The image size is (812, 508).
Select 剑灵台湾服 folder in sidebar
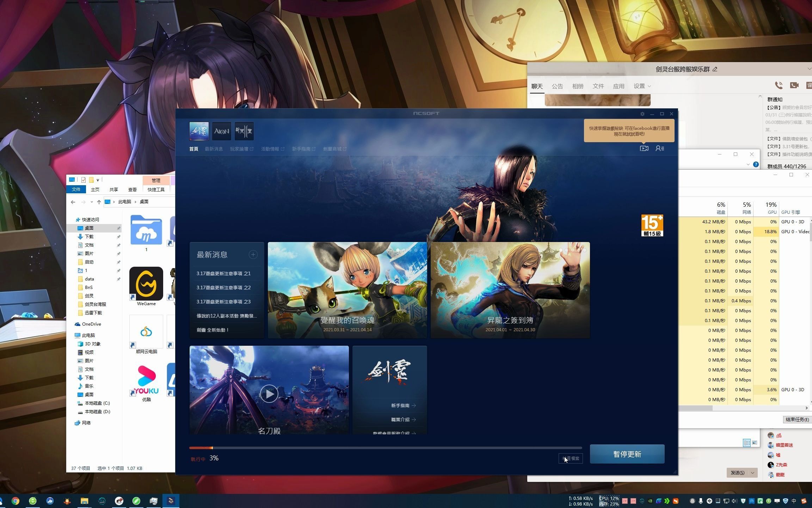click(95, 304)
